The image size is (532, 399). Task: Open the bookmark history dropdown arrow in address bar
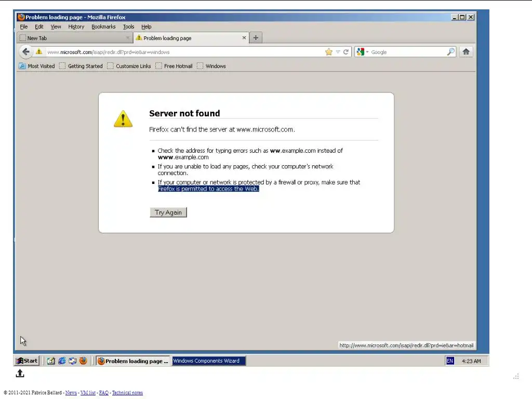coord(338,52)
